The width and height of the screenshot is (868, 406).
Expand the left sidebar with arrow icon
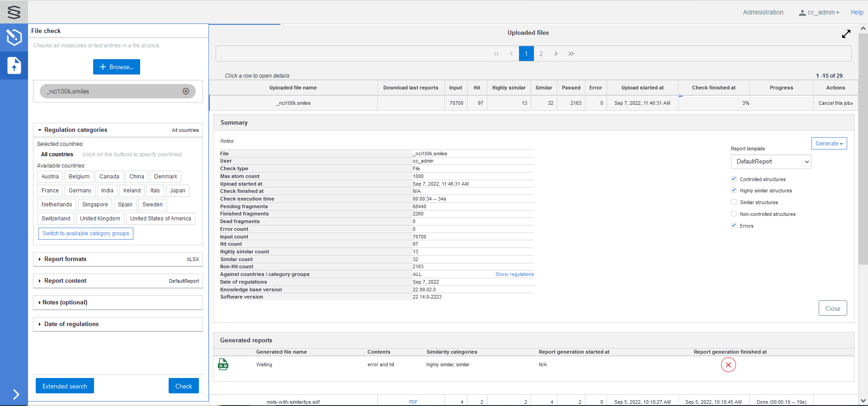pos(16,394)
